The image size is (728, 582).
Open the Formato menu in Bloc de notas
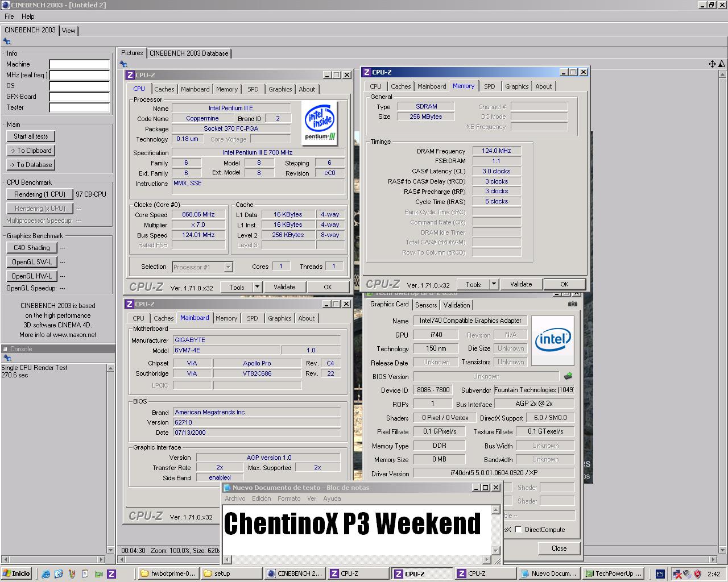(x=289, y=498)
